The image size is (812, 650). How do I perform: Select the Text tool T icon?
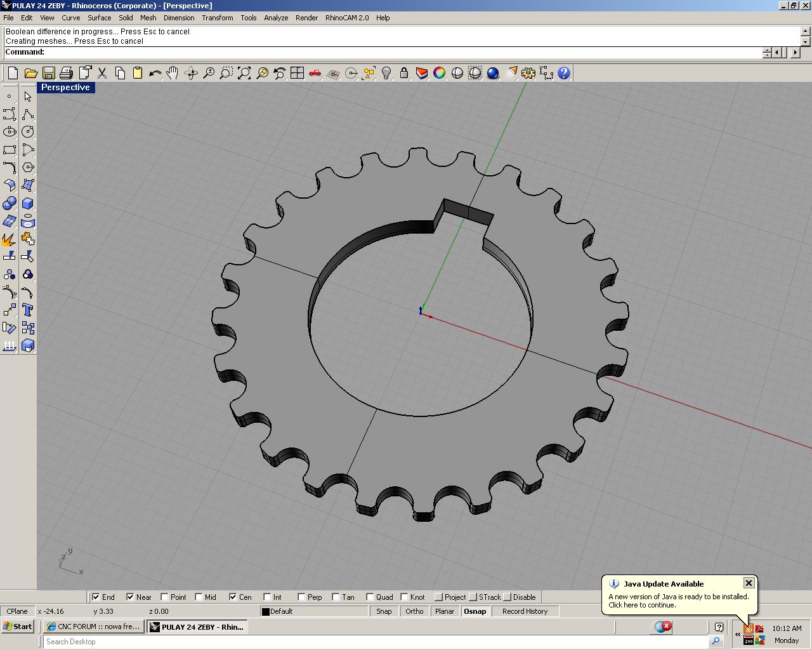click(x=28, y=310)
